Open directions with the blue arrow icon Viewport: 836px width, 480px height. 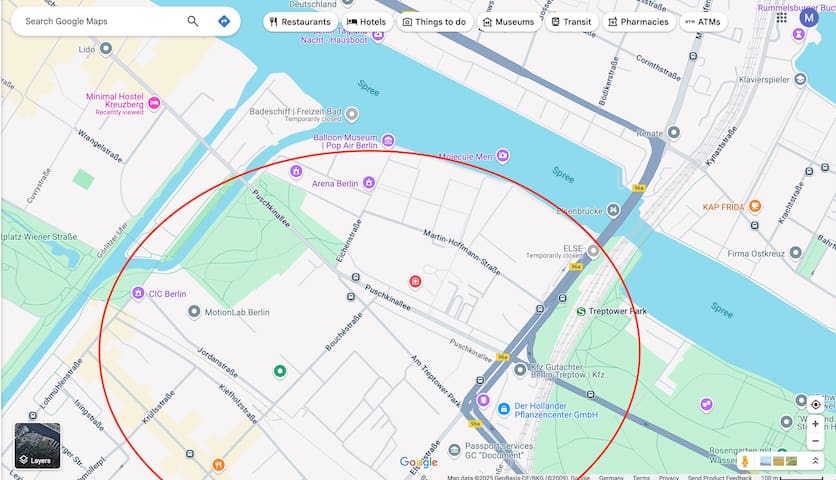[224, 21]
